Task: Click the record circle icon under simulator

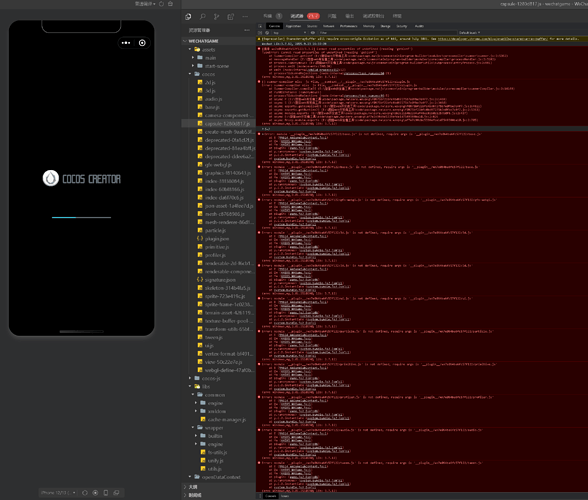Action: pyautogui.click(x=95, y=492)
